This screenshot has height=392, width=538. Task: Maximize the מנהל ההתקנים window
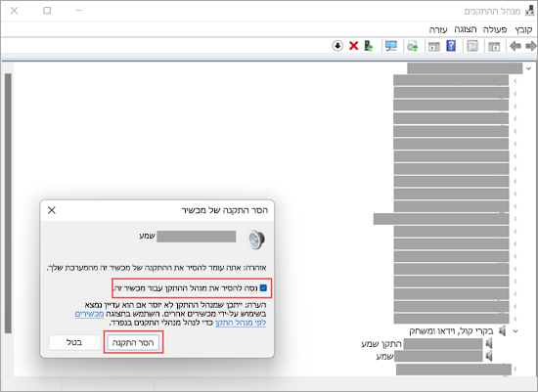pyautogui.click(x=47, y=11)
